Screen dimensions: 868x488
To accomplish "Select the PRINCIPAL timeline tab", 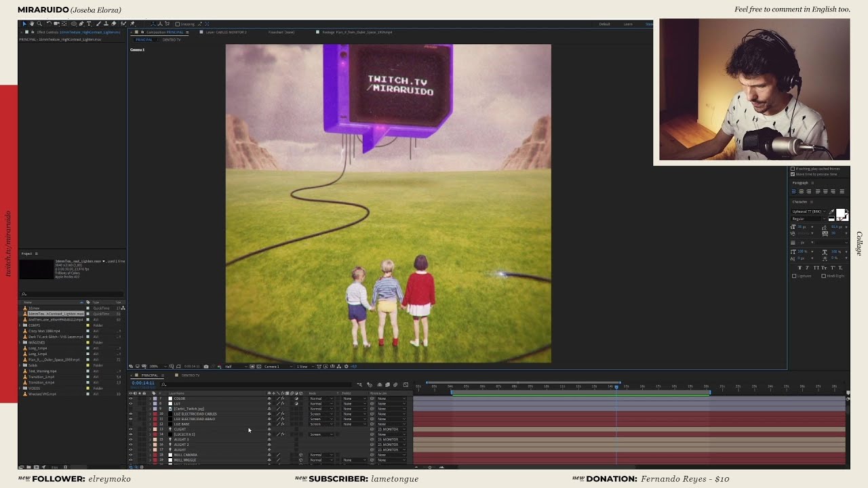I will click(150, 375).
